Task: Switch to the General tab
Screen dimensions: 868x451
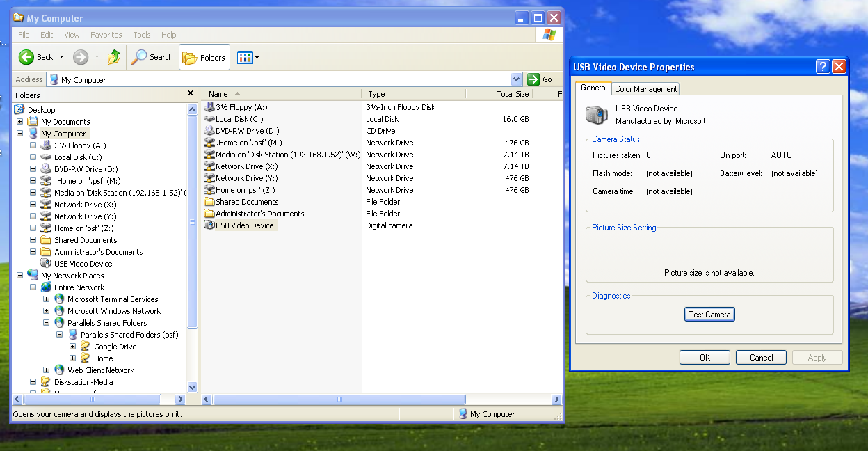Action: pos(593,88)
